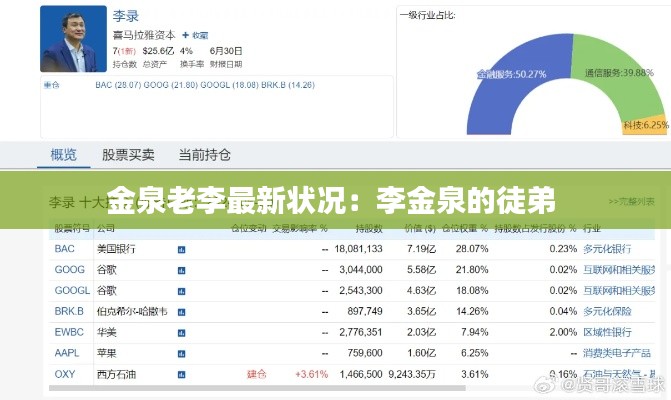The width and height of the screenshot is (671, 400).
Task: Open chart icon in EWBC row
Action: 181,333
